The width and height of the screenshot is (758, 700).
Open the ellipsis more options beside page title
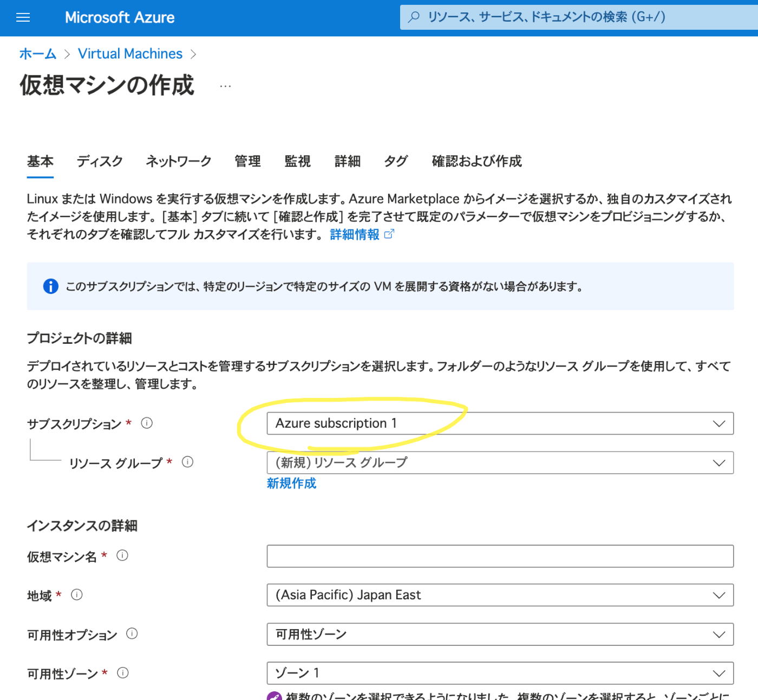click(225, 86)
